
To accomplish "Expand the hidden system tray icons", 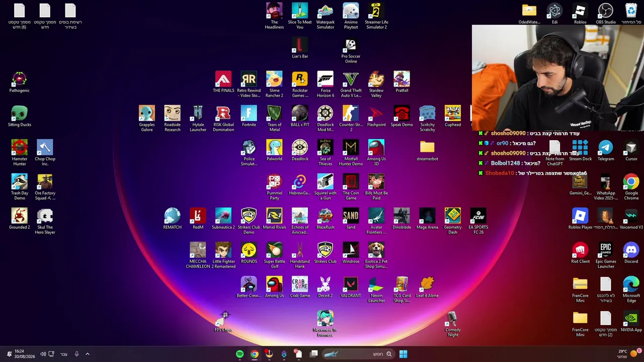I will (x=87, y=354).
